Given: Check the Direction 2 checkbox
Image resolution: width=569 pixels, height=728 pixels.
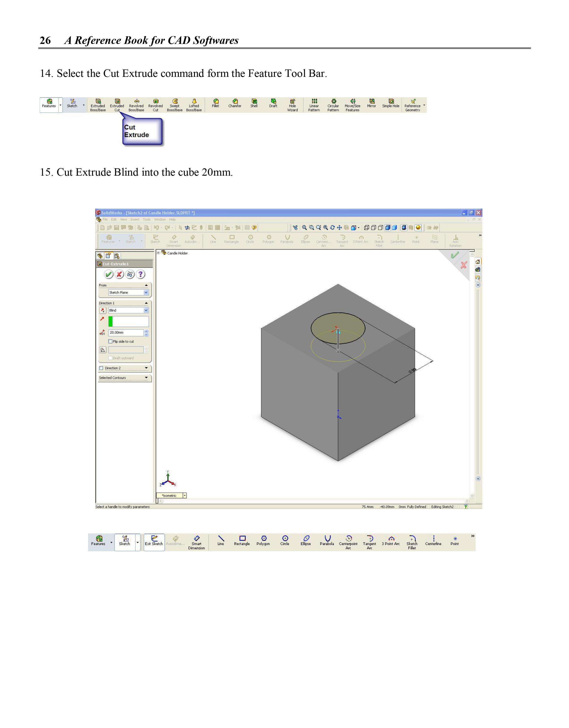Looking at the screenshot, I should pos(101,368).
